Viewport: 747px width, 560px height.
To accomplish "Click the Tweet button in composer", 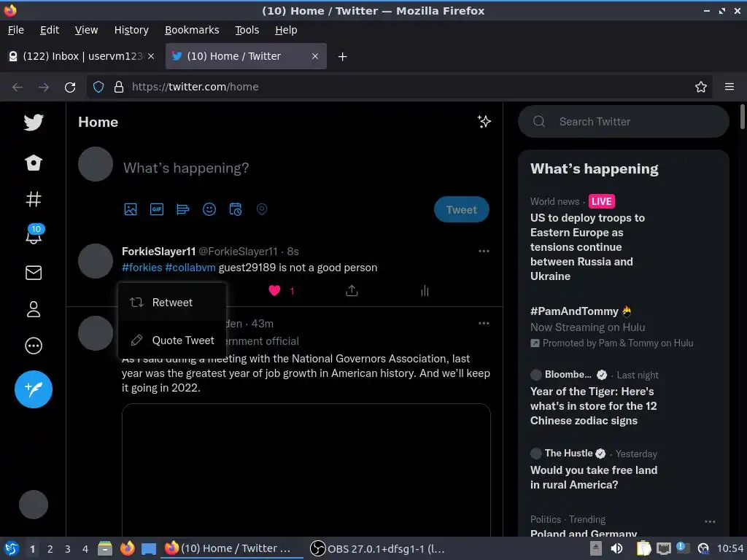I will click(x=461, y=209).
